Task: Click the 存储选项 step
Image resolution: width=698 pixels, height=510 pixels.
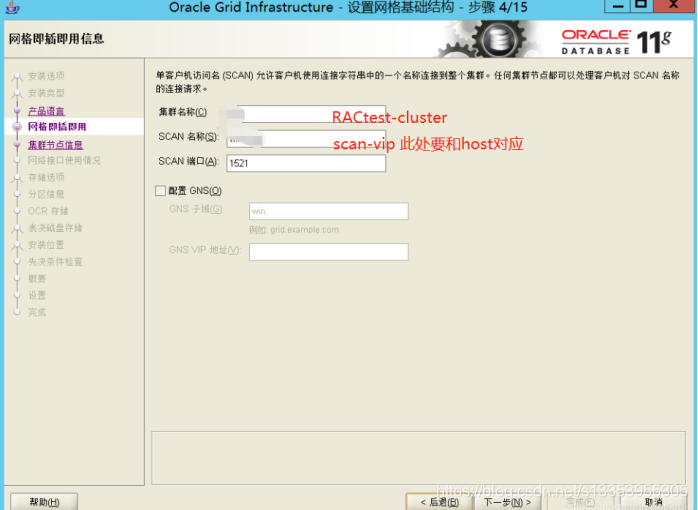Action: coord(46,177)
